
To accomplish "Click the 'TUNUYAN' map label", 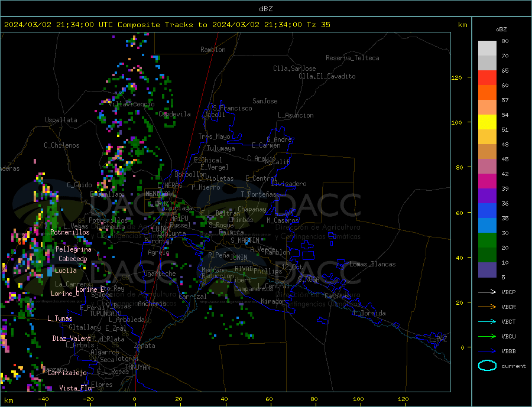I will click(137, 367).
